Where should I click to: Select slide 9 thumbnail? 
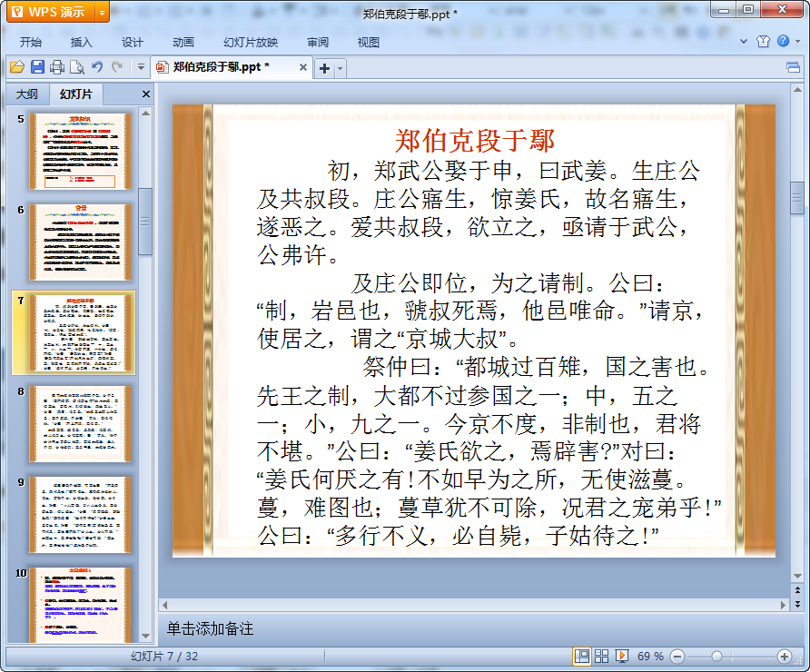pos(80,515)
